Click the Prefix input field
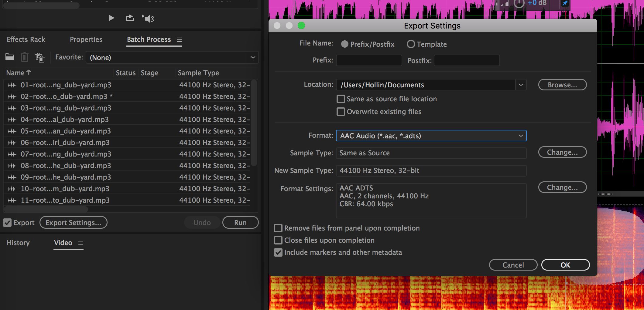 369,60
